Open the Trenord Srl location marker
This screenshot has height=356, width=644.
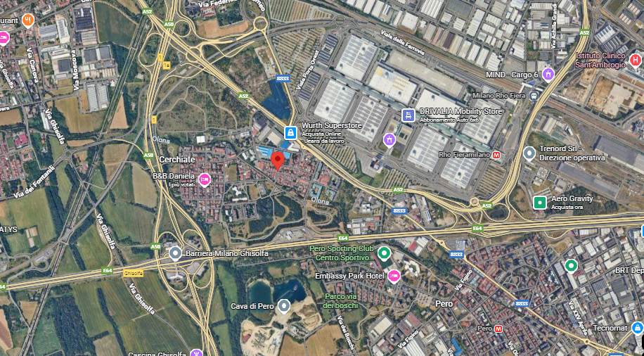pyautogui.click(x=529, y=154)
